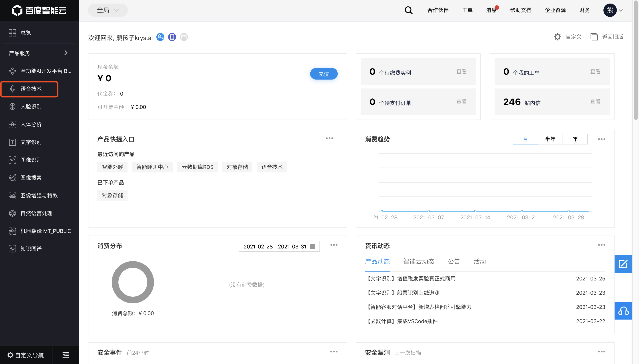Switch to the 产品动态 tab
The width and height of the screenshot is (639, 364).
tap(377, 261)
